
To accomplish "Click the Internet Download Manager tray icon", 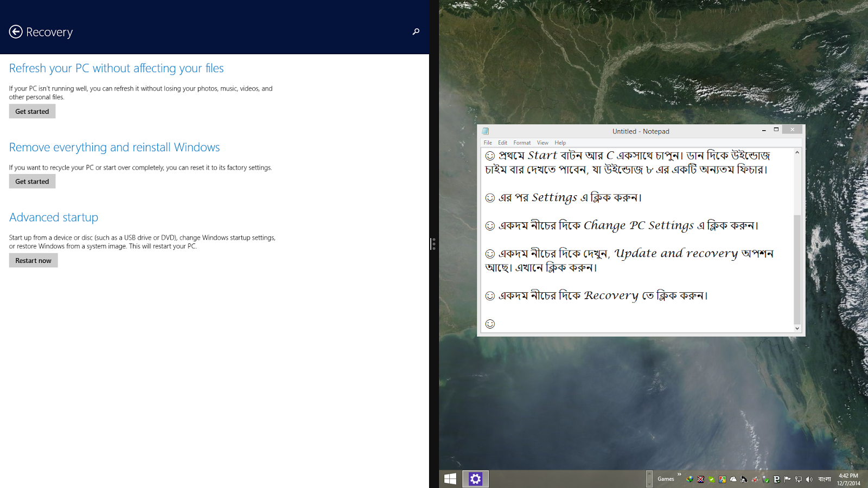I will click(690, 479).
